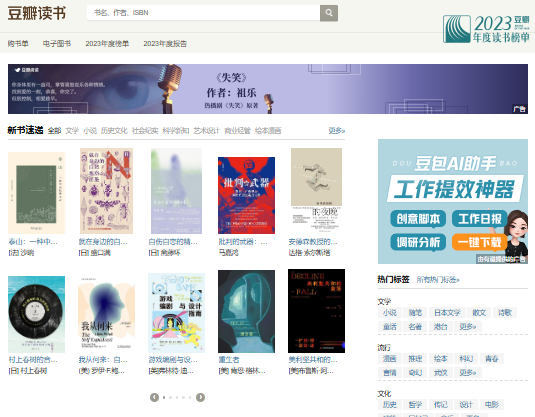Screen dimensions: 535x417
Task: Select the 科幻 tag
Action: 466,359
